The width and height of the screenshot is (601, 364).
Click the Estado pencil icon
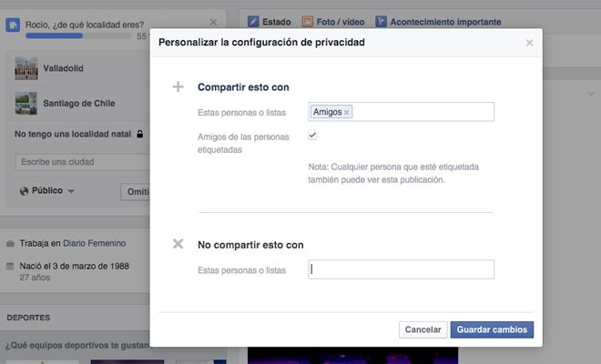click(x=253, y=22)
